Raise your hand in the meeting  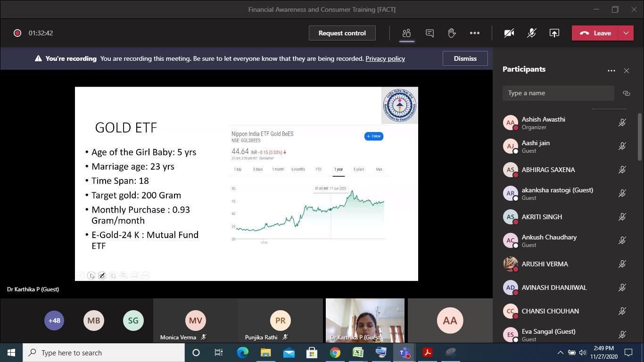(x=452, y=33)
